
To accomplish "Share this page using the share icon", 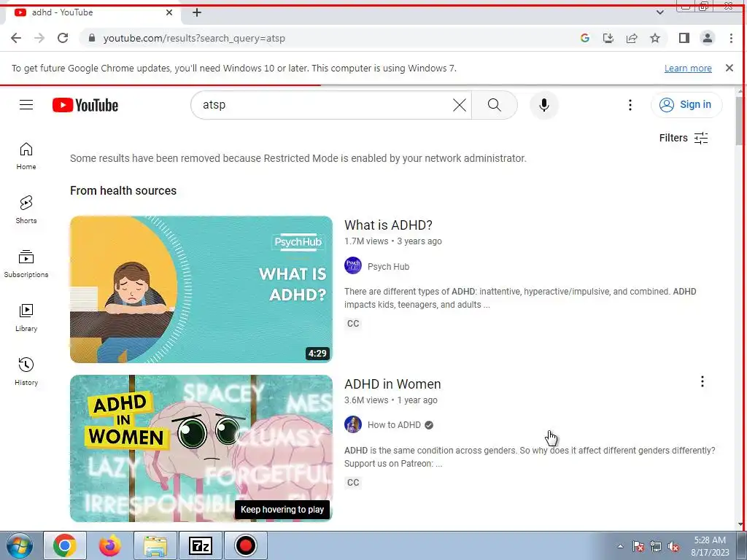I will [632, 38].
